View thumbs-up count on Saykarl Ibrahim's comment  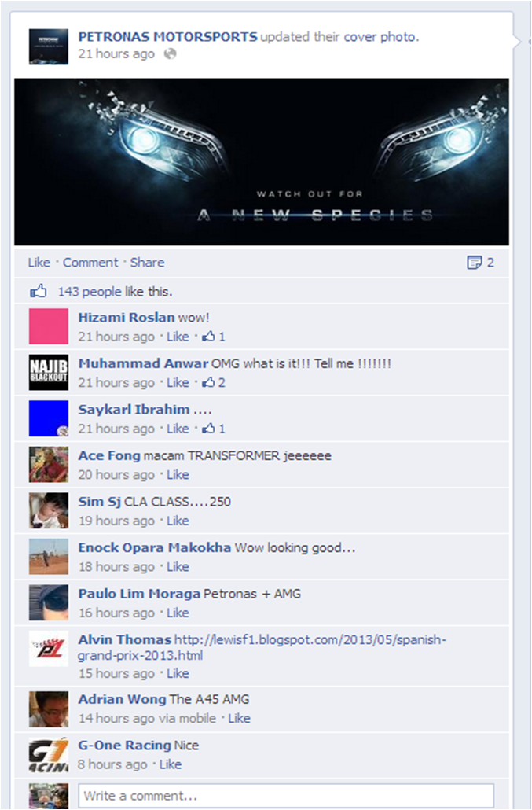pyautogui.click(x=214, y=429)
